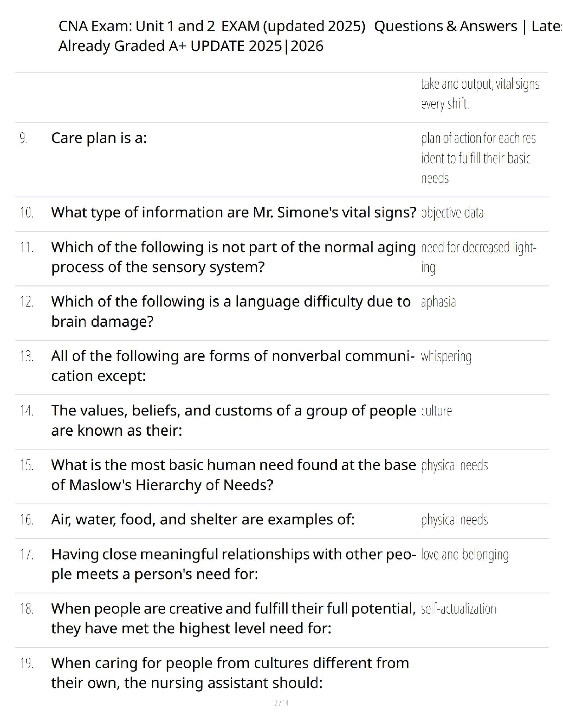563x728 pixels.
Task: Click question number 19
Action: pyautogui.click(x=26, y=663)
